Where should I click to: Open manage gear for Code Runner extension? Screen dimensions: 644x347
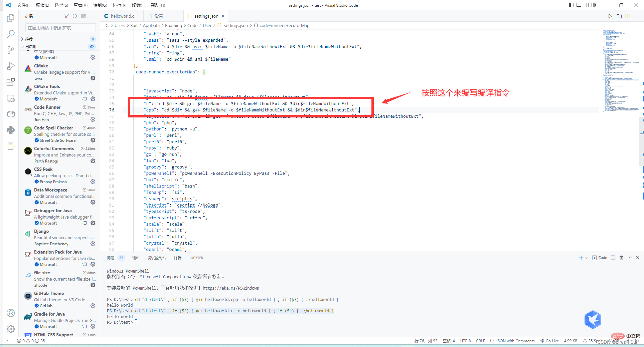[93, 119]
